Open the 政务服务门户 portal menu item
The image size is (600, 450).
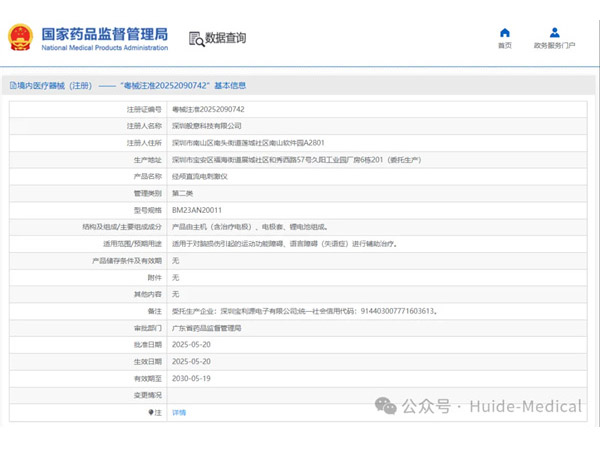click(554, 45)
